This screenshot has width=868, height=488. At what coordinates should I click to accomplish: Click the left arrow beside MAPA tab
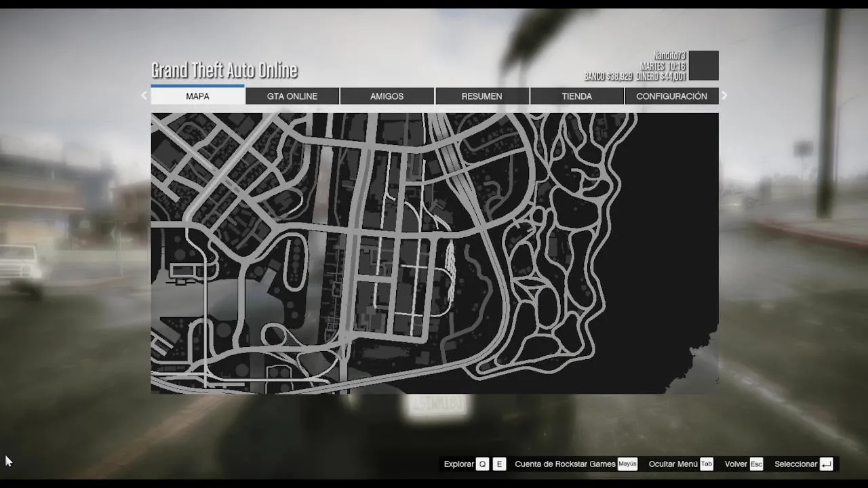point(144,96)
